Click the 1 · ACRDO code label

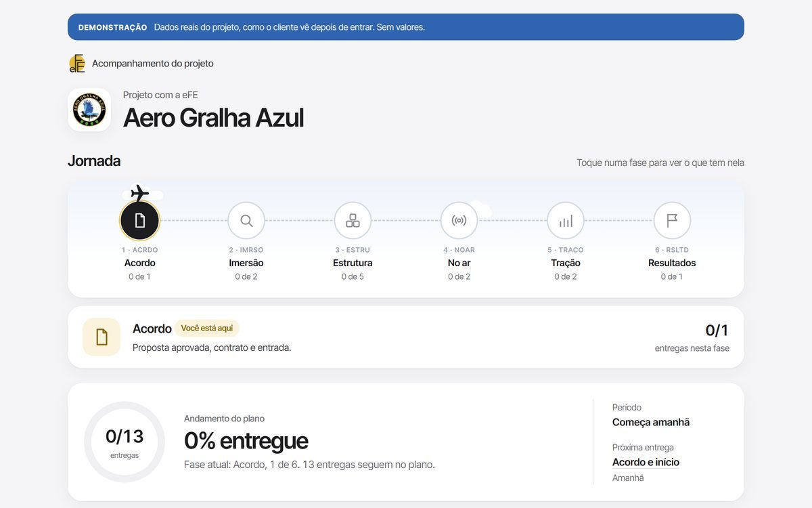(139, 250)
